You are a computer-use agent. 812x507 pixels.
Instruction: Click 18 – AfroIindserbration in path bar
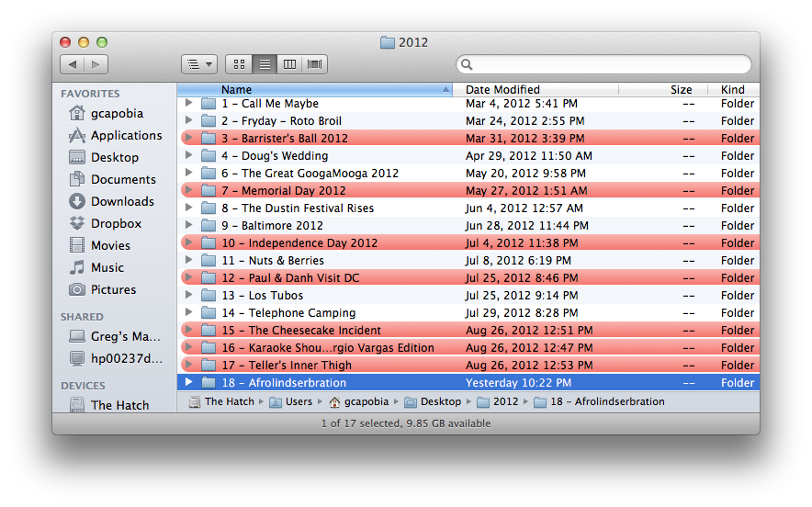[x=599, y=401]
